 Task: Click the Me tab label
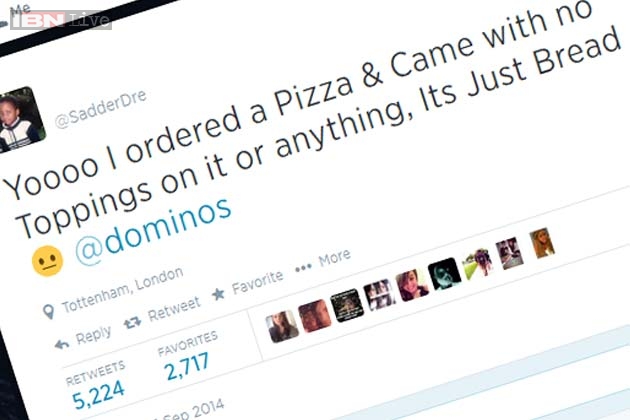click(20, 9)
